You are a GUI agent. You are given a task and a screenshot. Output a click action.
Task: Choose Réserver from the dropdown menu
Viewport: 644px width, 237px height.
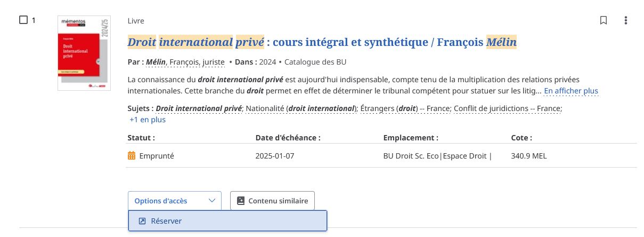click(227, 221)
